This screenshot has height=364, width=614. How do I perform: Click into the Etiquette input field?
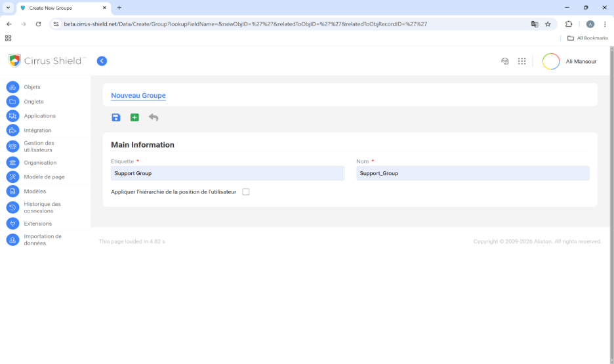tap(227, 173)
